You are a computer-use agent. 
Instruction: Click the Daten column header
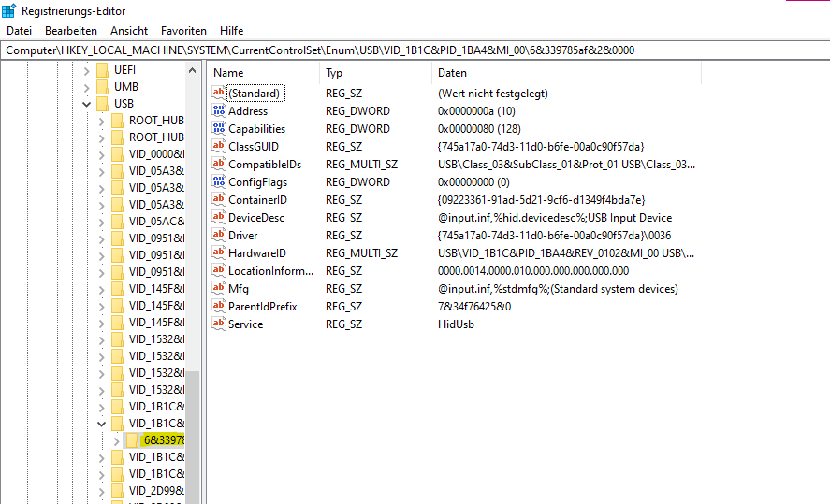tap(451, 73)
